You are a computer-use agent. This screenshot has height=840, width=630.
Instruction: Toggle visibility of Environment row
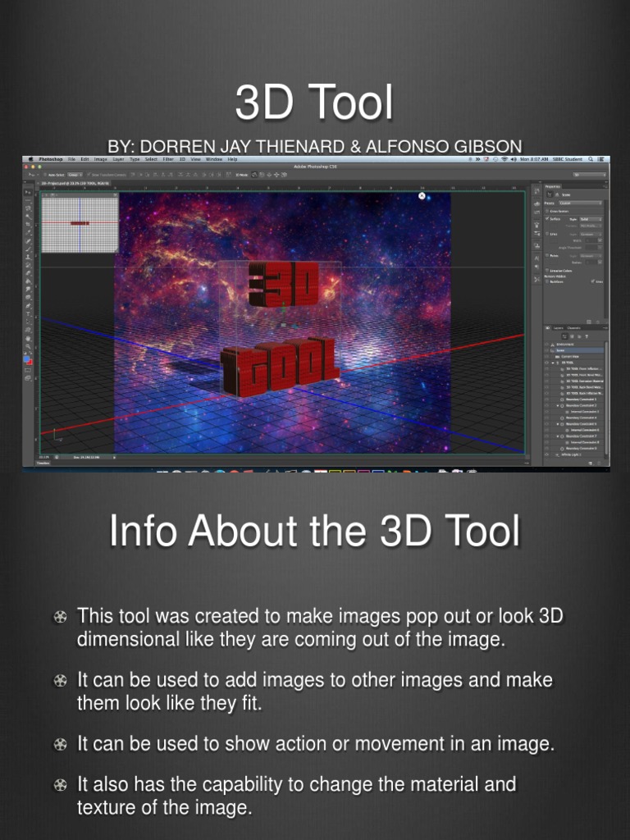546,345
